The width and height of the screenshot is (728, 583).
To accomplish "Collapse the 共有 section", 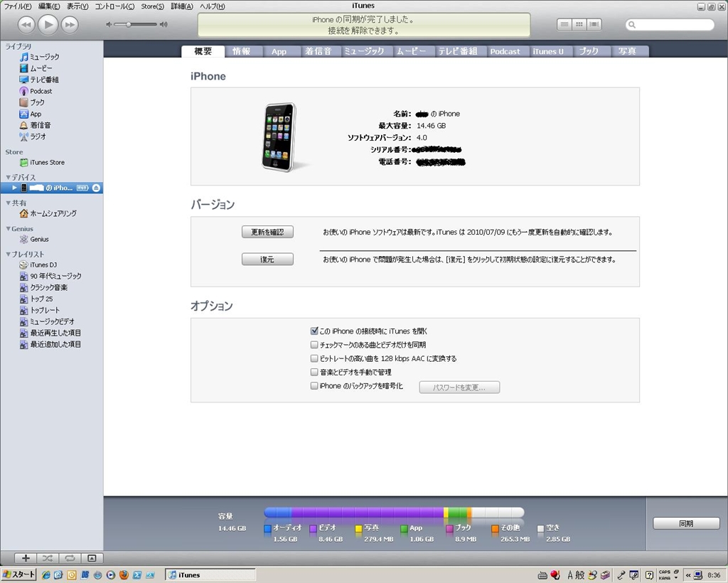I will pyautogui.click(x=8, y=203).
